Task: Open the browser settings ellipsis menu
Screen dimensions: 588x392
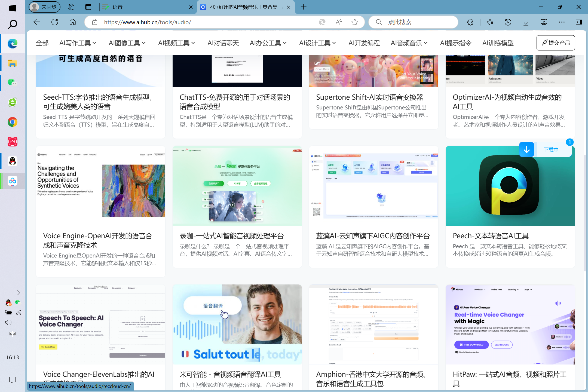Action: [x=562, y=22]
